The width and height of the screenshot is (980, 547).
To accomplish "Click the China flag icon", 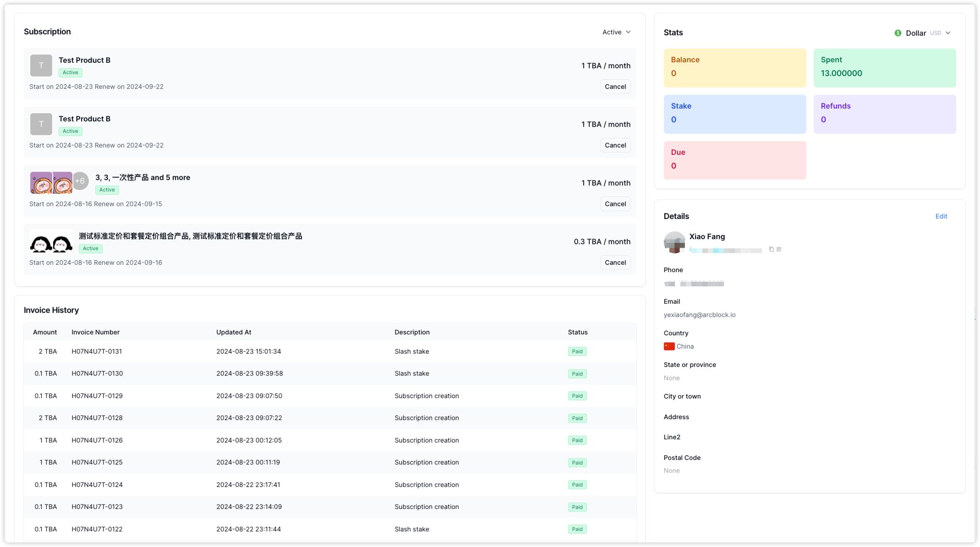I will 669,346.
